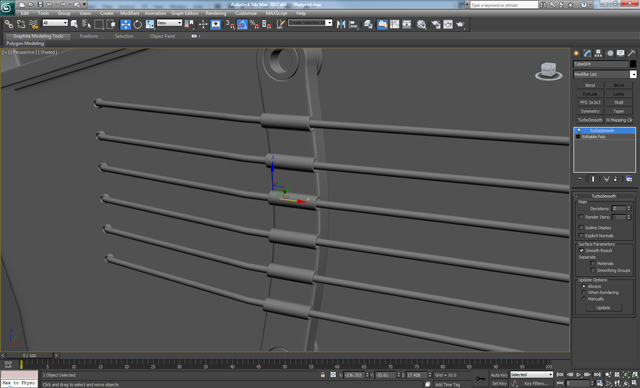Open the MAXScript menu

pos(276,13)
